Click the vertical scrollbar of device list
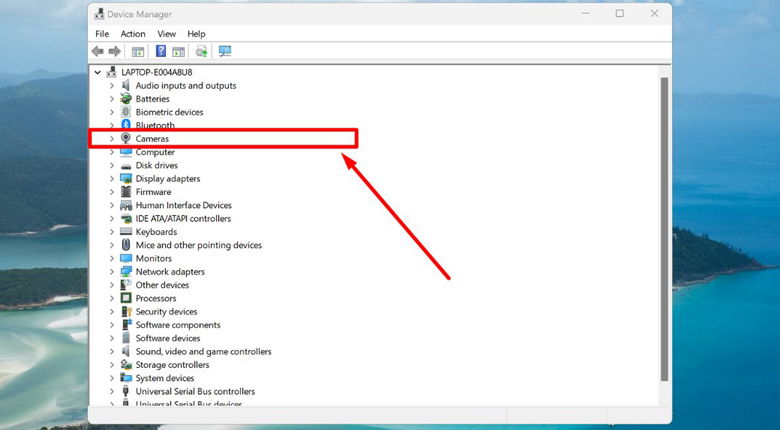 click(x=663, y=230)
